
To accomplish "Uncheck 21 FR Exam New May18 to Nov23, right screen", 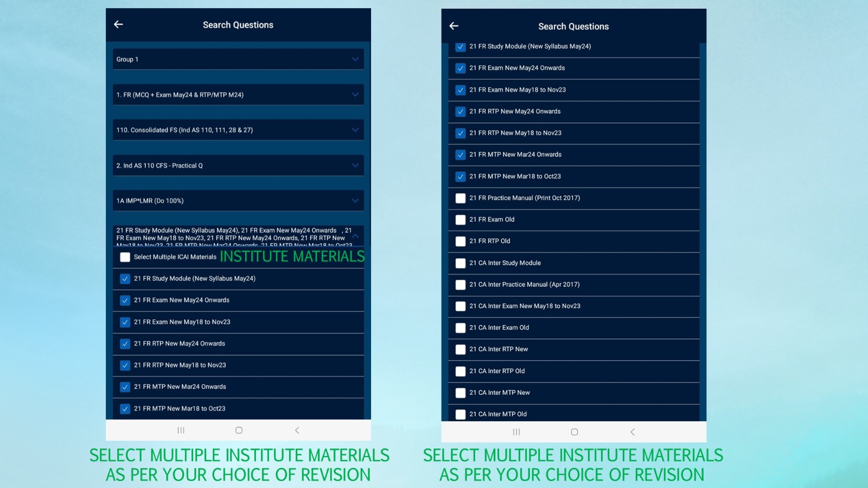I will click(x=461, y=90).
